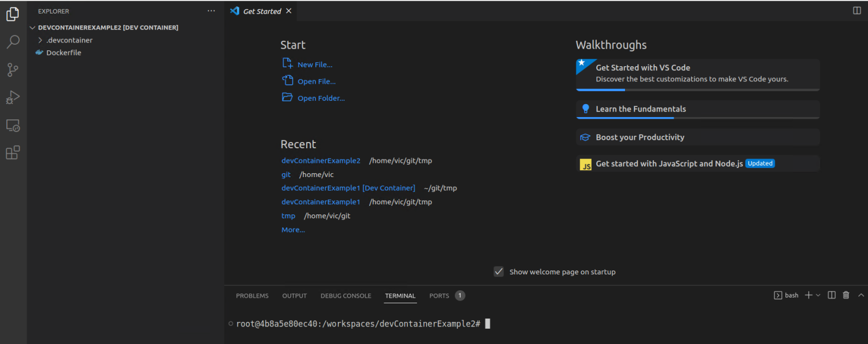
Task: Kill the terminal with trash icon
Action: click(x=846, y=295)
